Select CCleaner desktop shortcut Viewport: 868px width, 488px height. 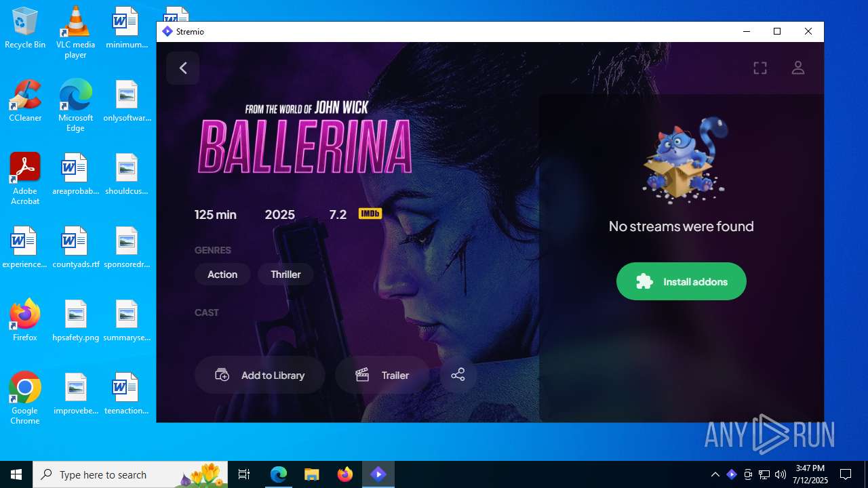coord(25,101)
